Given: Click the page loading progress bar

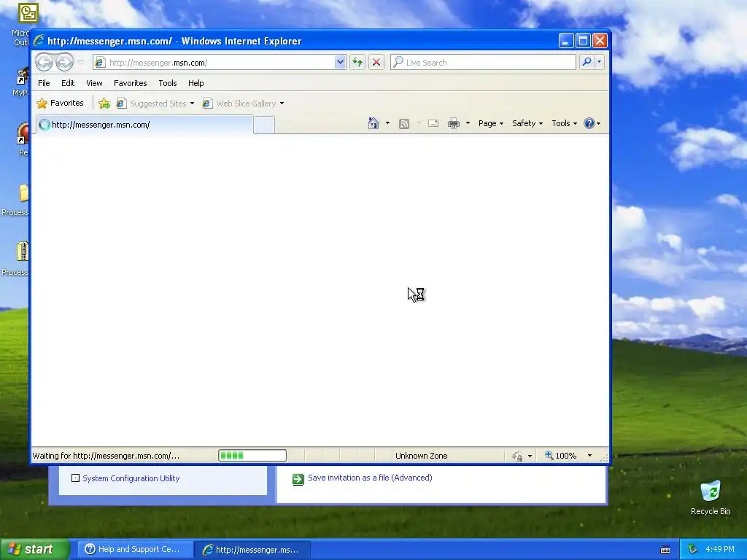Looking at the screenshot, I should click(x=252, y=456).
